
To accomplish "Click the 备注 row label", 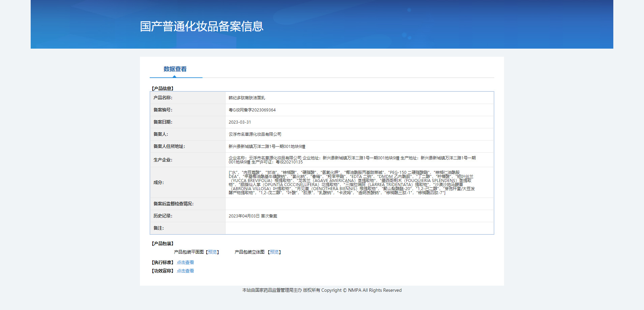I will [158, 228].
